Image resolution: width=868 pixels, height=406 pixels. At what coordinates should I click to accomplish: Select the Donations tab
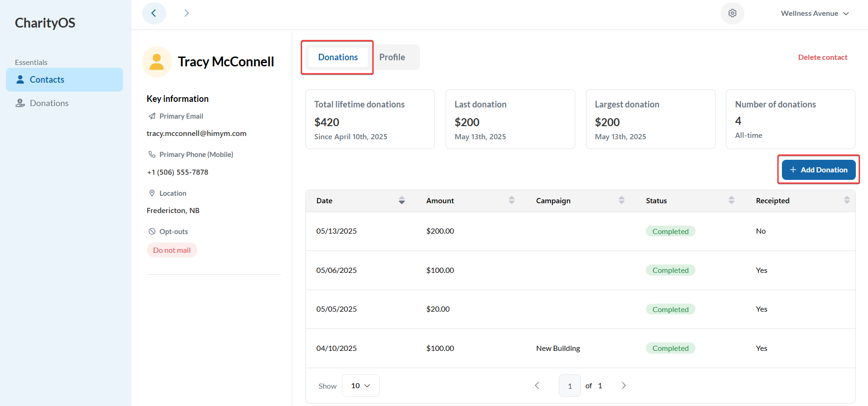coord(338,57)
